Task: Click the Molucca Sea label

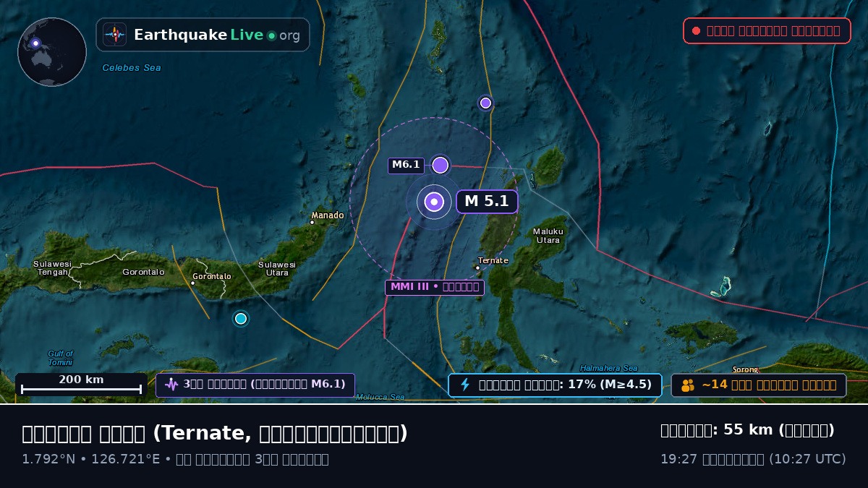Action: (x=380, y=397)
